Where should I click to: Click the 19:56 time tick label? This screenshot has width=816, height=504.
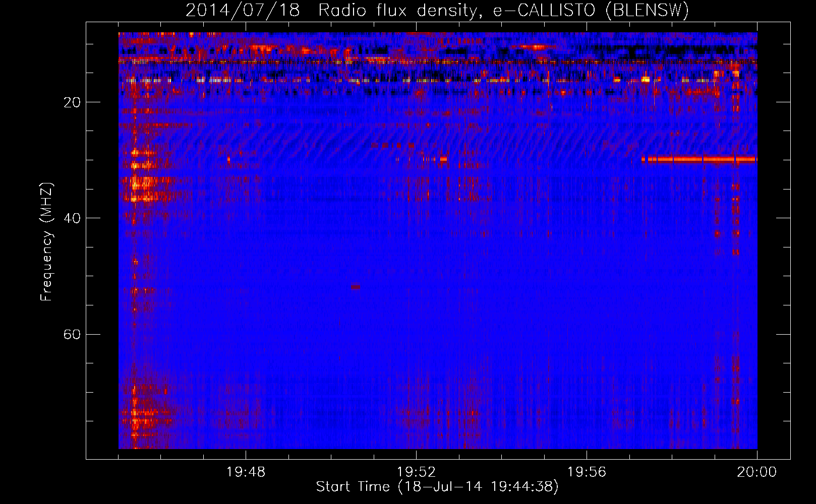pyautogui.click(x=587, y=472)
